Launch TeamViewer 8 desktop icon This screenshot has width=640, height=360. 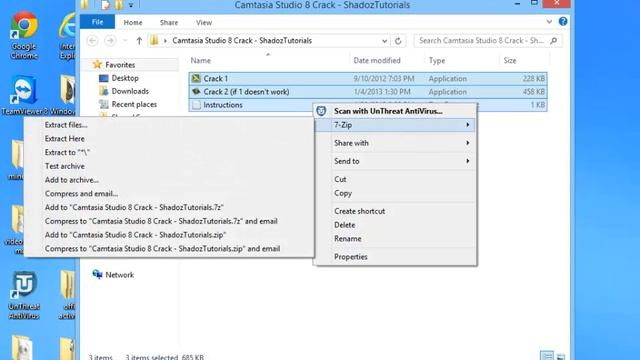(24, 95)
